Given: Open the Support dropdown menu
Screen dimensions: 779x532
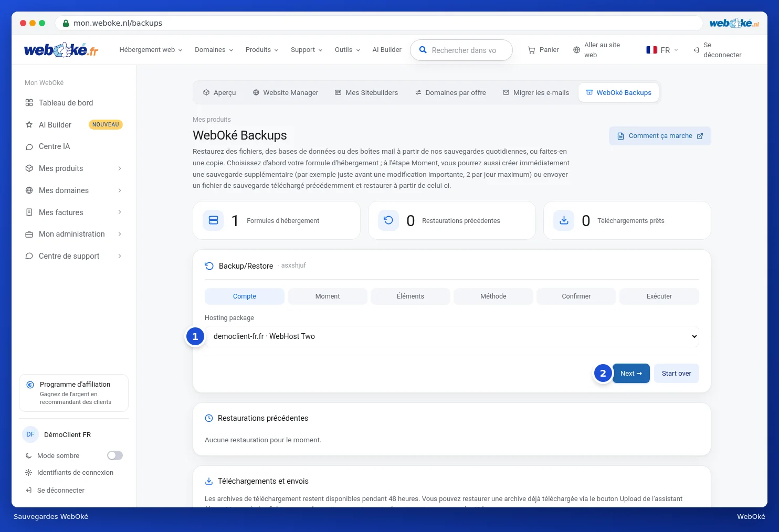Looking at the screenshot, I should coord(307,50).
